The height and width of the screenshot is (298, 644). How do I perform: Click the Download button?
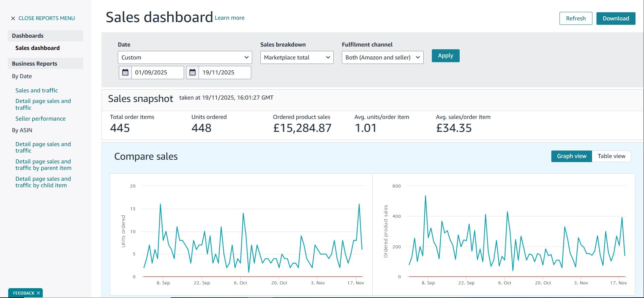tap(615, 18)
